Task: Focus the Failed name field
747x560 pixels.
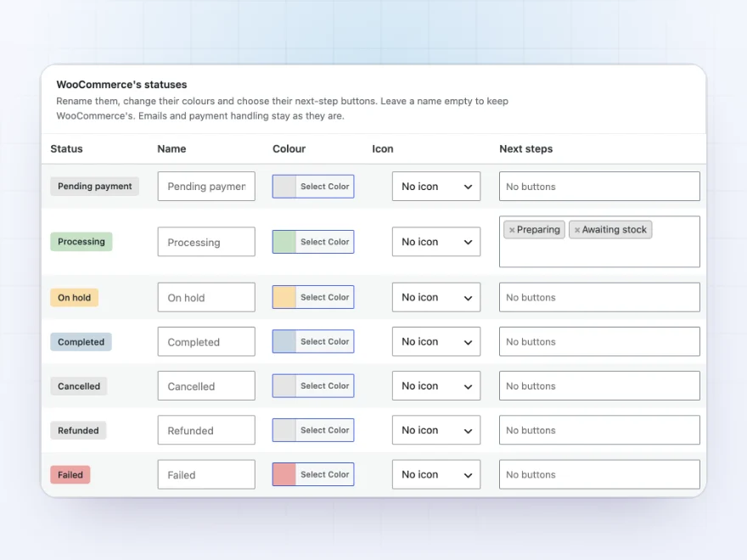Action: click(x=206, y=474)
